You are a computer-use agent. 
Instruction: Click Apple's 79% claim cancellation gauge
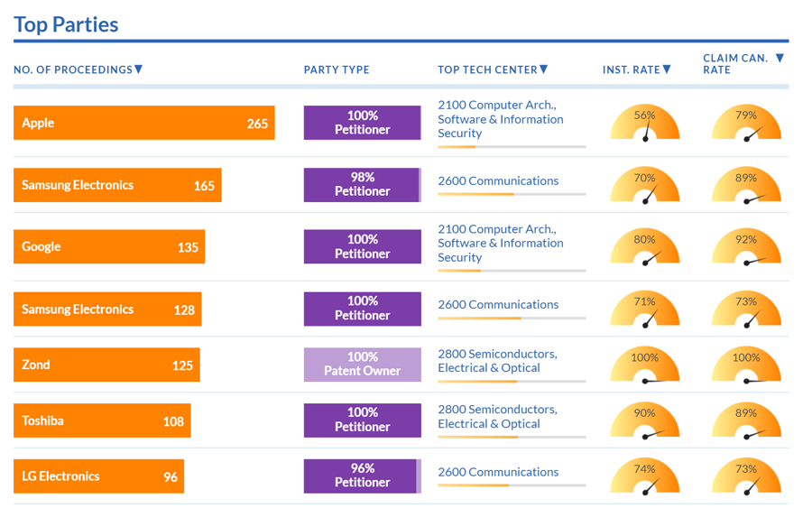point(745,124)
